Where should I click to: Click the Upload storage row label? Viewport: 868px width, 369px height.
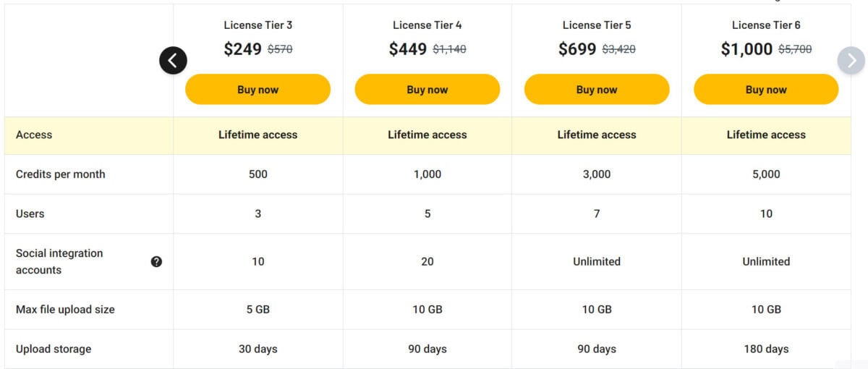54,349
